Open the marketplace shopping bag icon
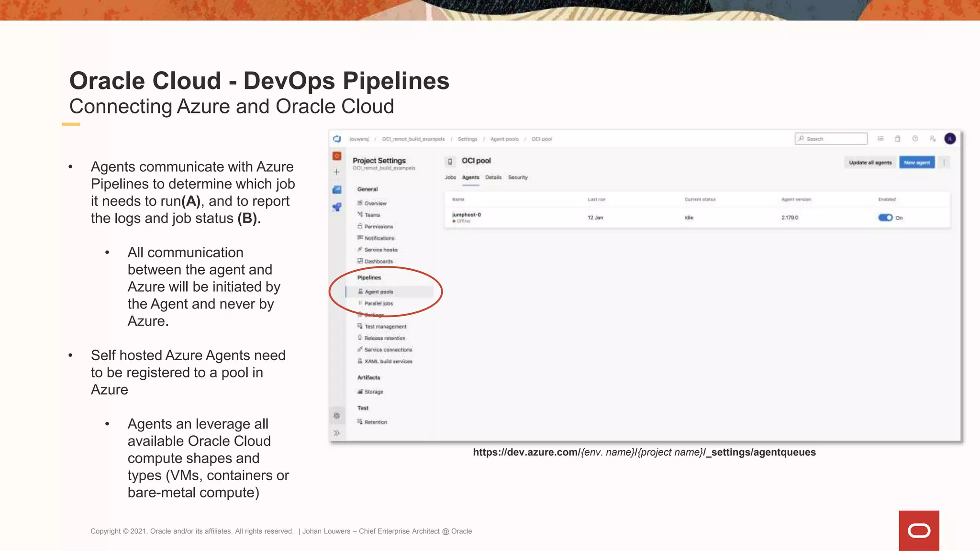The image size is (980, 551). click(x=898, y=139)
